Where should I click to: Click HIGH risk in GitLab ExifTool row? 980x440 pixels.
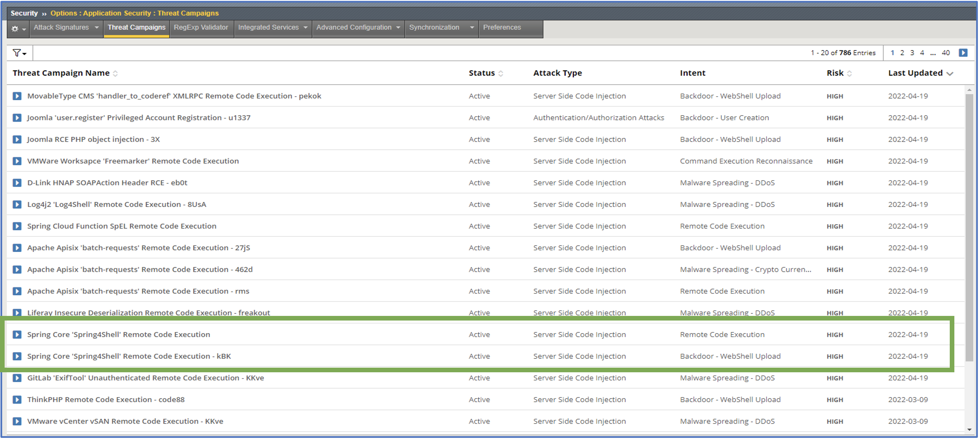click(835, 378)
